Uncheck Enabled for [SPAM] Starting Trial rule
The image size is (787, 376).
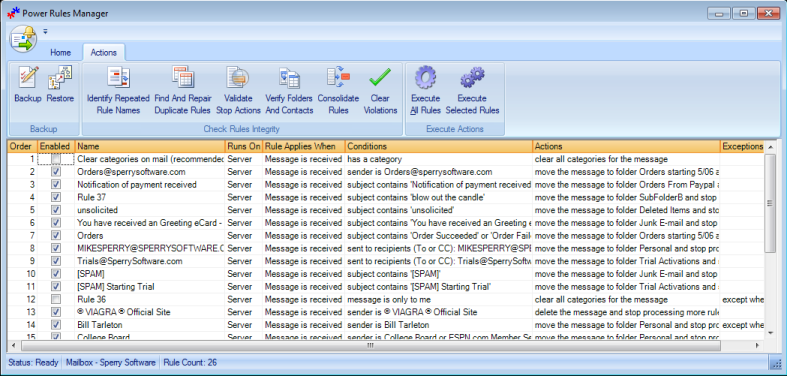(x=56, y=287)
